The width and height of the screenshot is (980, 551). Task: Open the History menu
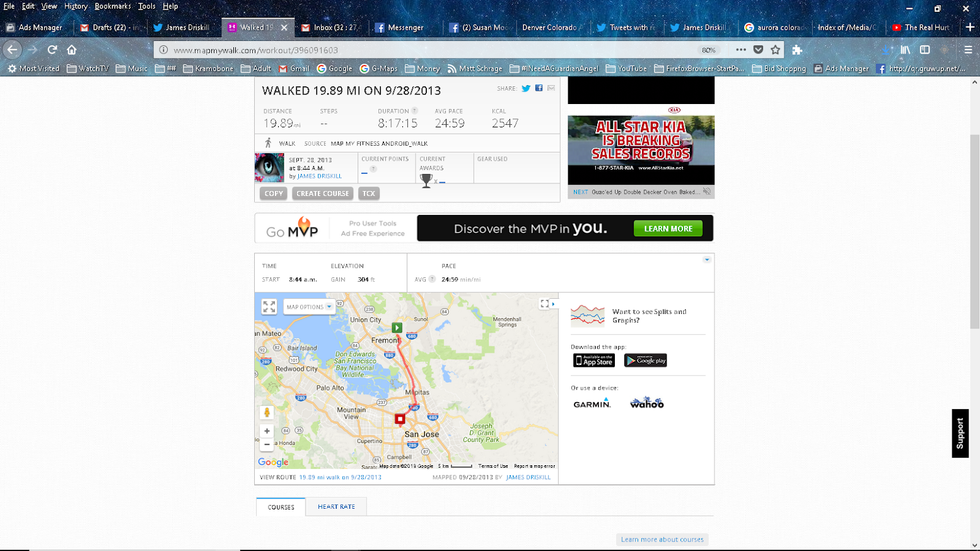(x=76, y=6)
